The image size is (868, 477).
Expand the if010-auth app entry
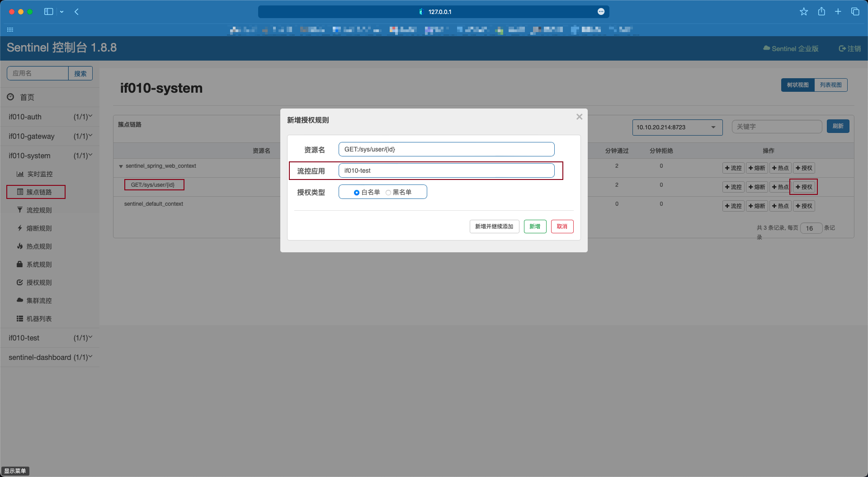[x=50, y=117]
